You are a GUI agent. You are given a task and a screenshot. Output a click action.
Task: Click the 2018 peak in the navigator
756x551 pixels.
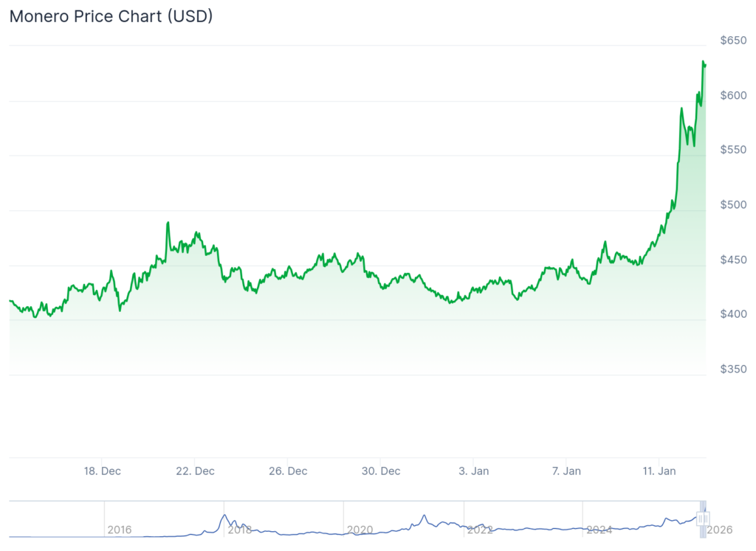(224, 516)
